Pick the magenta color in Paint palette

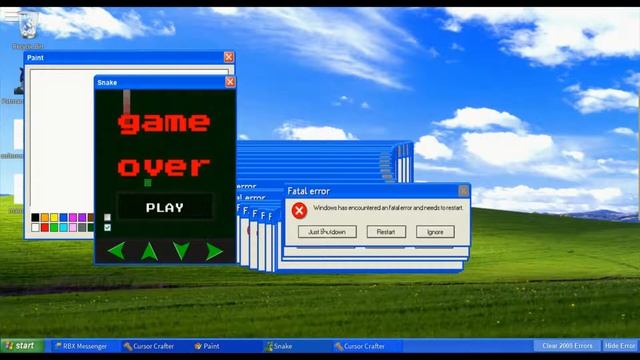tap(73, 218)
